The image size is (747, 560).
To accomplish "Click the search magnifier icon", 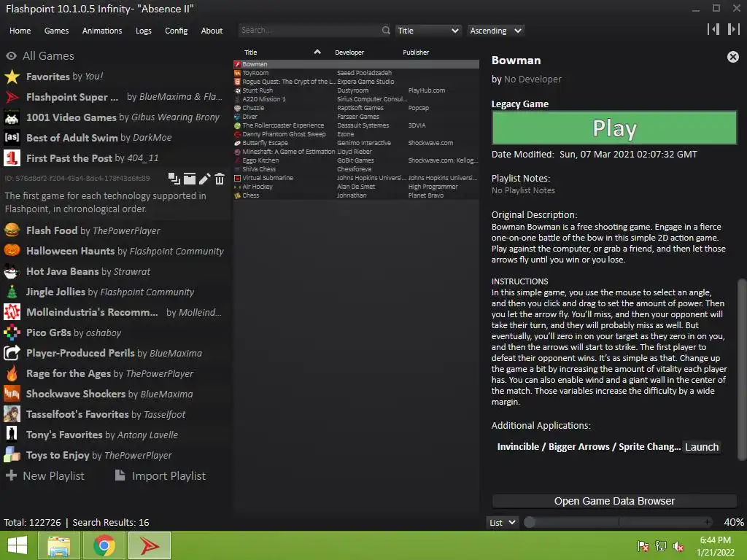I will [x=386, y=30].
